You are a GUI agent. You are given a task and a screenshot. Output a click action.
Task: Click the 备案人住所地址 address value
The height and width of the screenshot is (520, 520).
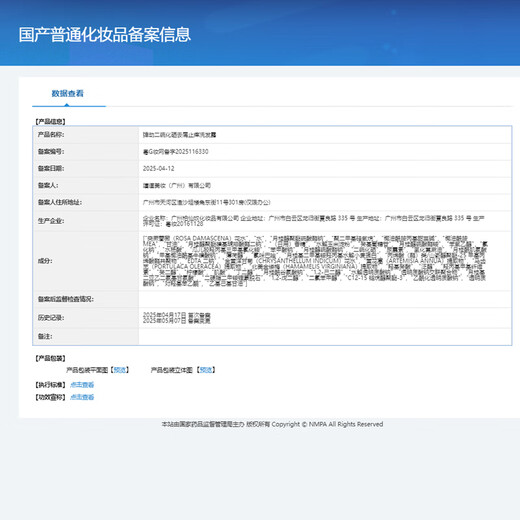coord(207,202)
